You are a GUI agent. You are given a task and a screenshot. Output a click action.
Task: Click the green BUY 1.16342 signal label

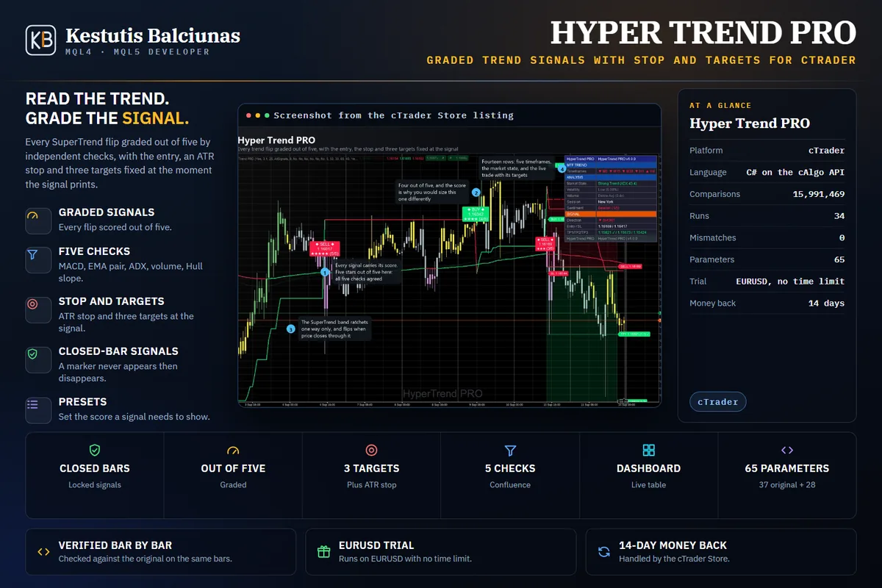476,215
